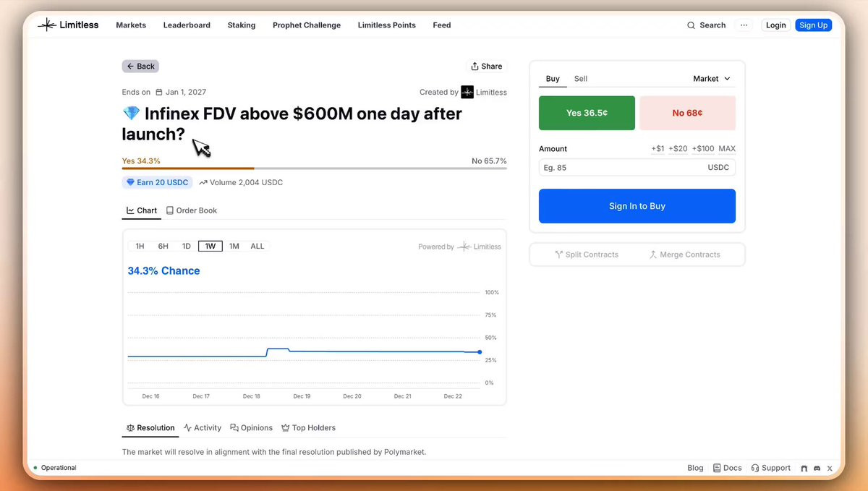This screenshot has height=491, width=868.
Task: Click the Sign Up button
Action: point(813,25)
